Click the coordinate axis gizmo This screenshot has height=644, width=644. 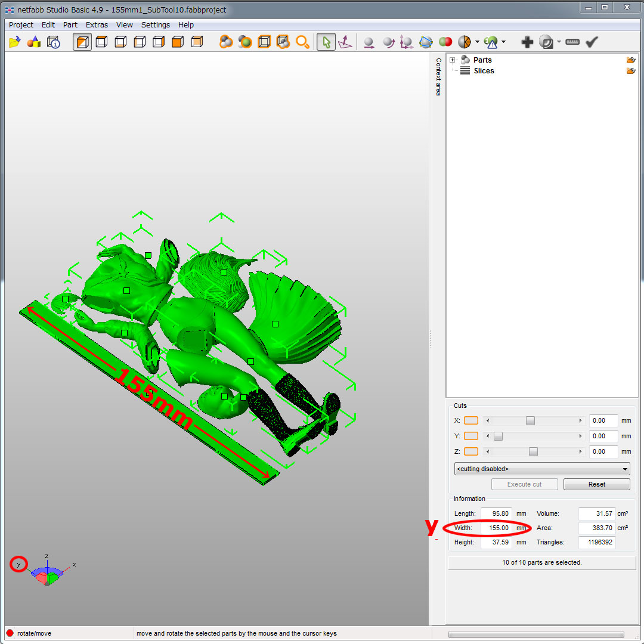47,571
